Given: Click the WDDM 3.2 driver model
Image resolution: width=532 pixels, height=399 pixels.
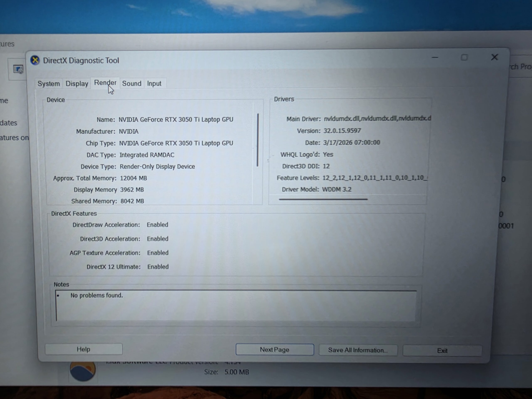Looking at the screenshot, I should (x=337, y=189).
